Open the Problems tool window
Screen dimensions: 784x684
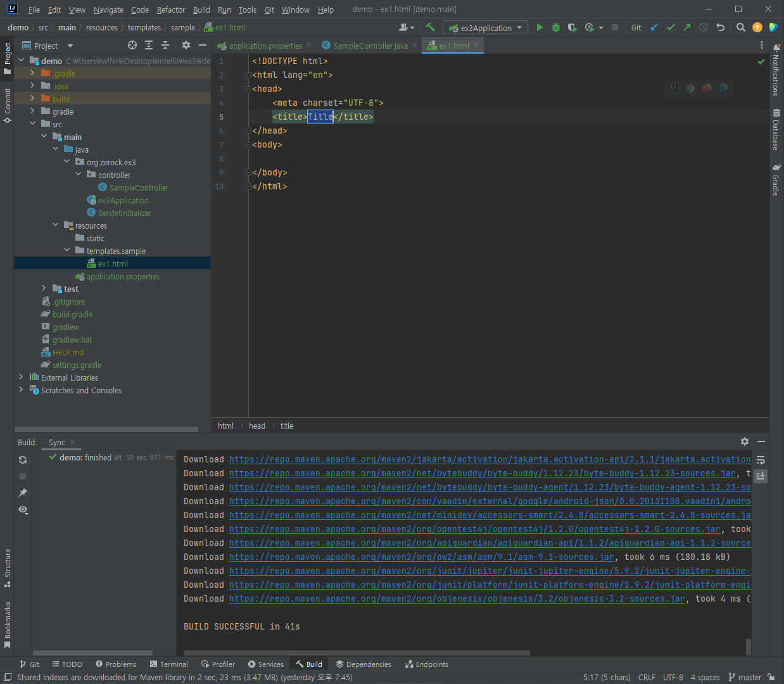click(x=116, y=664)
